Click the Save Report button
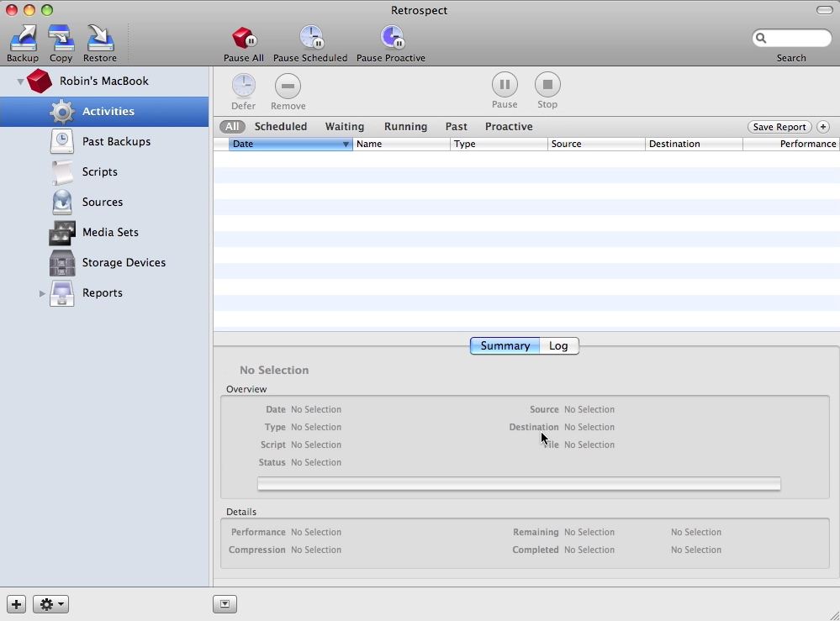Image resolution: width=840 pixels, height=621 pixels. click(x=779, y=127)
